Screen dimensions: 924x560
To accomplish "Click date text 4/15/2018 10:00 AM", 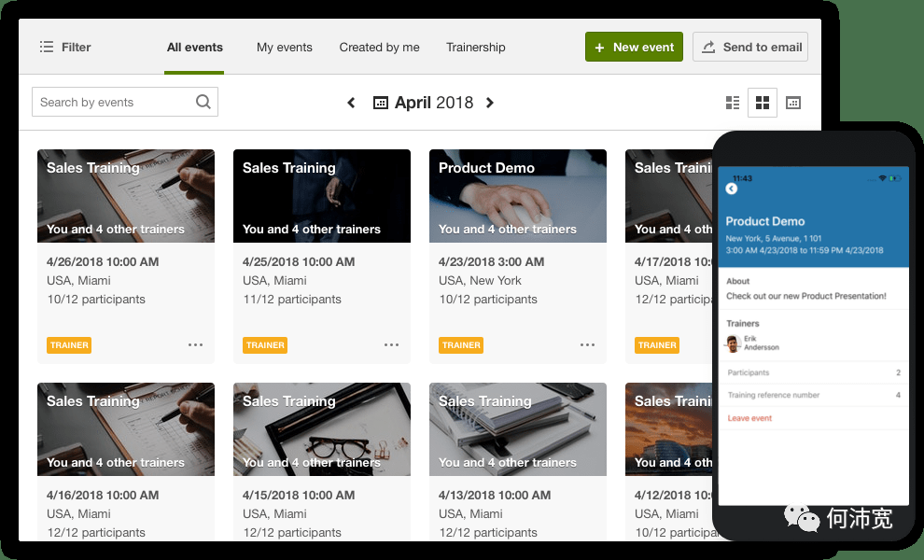I will (x=299, y=496).
